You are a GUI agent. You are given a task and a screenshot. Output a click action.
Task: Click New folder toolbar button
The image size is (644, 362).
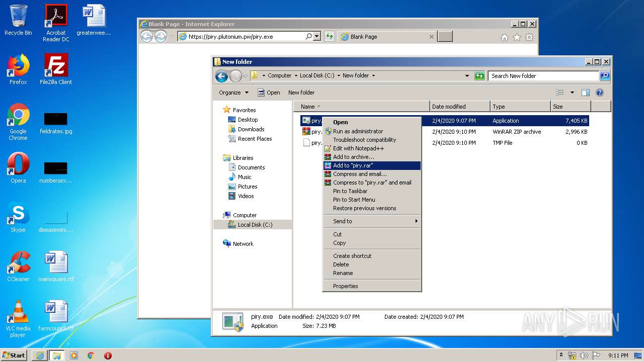click(x=301, y=93)
